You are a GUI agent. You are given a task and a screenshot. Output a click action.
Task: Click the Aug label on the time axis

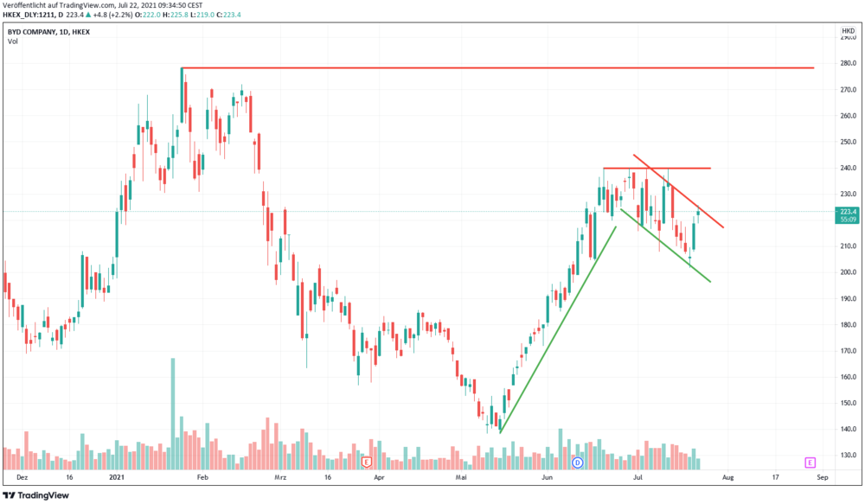728,477
